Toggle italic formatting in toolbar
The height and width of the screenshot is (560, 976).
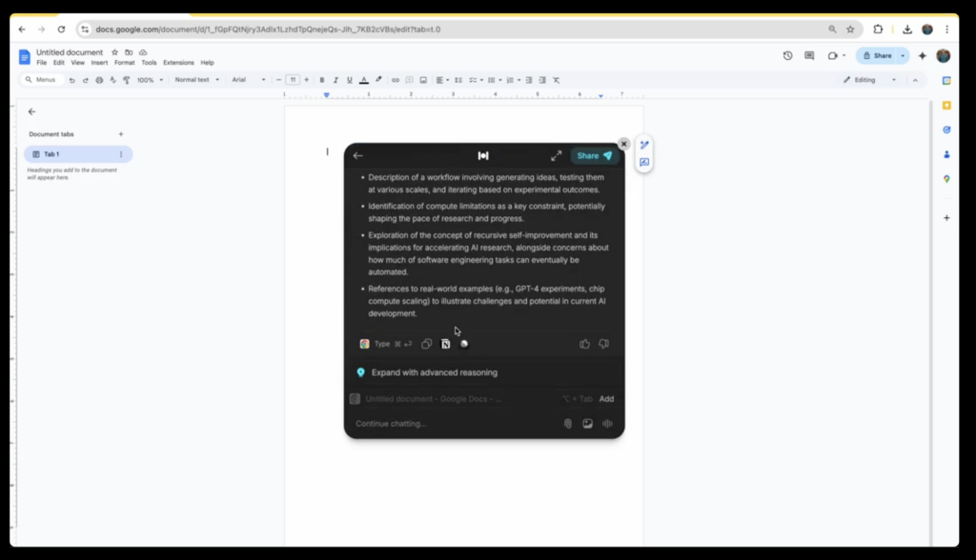(335, 80)
